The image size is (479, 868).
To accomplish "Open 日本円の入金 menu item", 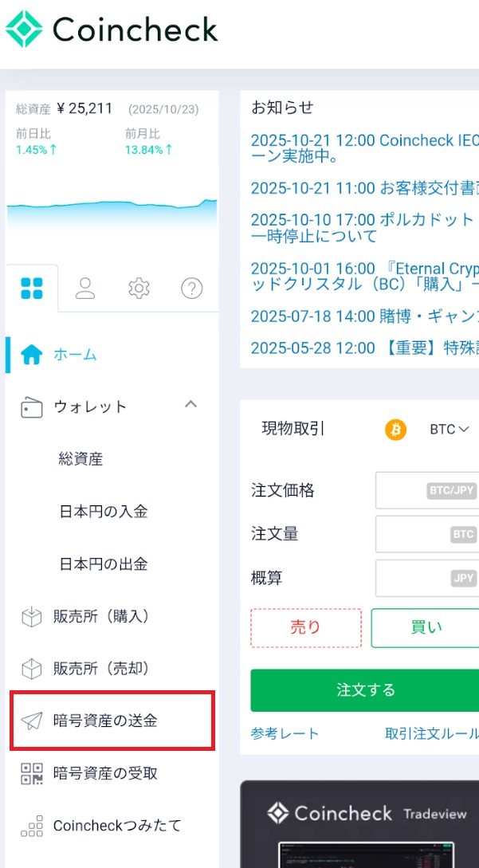I will click(104, 512).
